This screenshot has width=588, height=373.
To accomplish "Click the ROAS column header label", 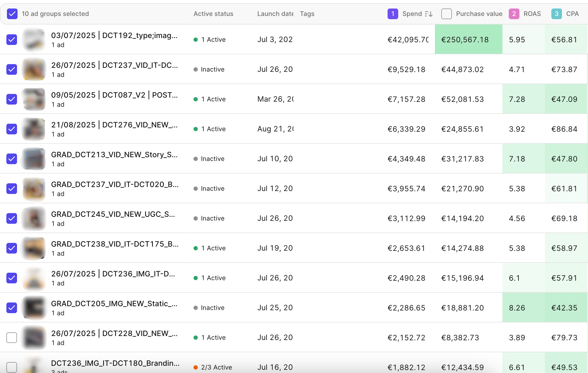I will tap(532, 14).
